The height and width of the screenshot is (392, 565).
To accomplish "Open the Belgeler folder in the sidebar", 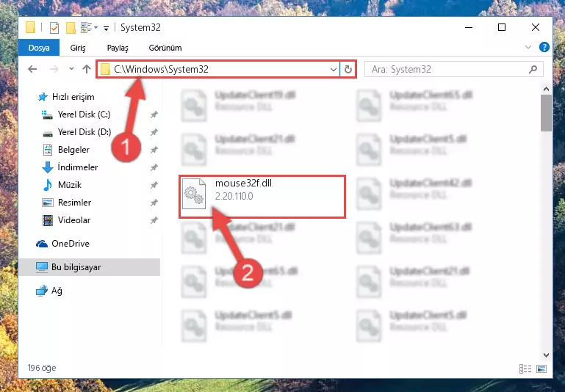I will (x=73, y=150).
